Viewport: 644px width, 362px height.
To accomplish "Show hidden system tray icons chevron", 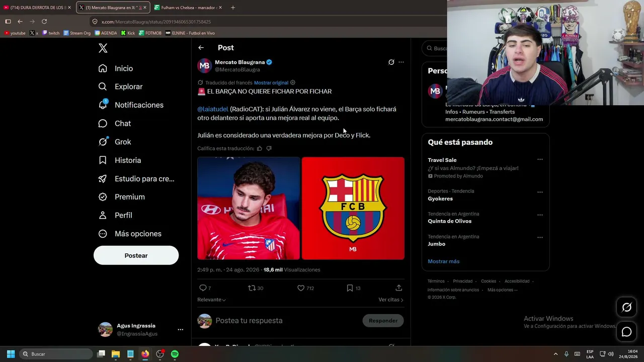I will point(555,354).
